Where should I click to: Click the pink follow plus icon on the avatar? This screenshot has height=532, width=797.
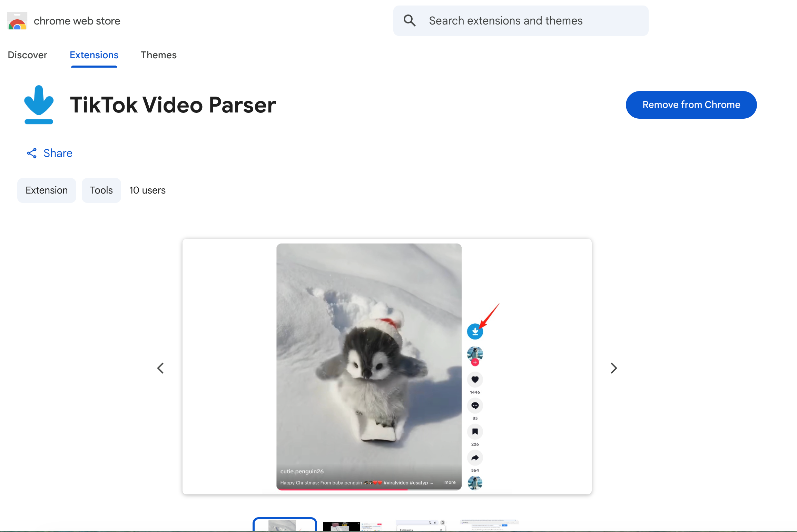pyautogui.click(x=475, y=362)
